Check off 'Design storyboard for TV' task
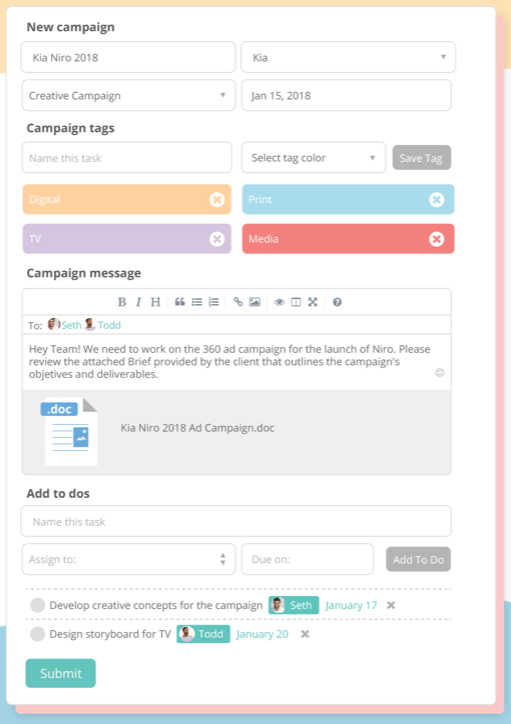The width and height of the screenshot is (511, 724). (x=37, y=634)
